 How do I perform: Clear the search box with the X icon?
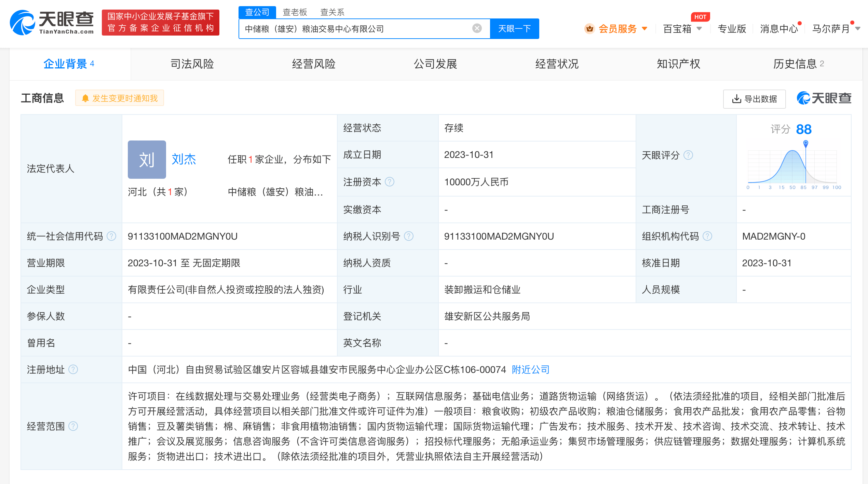click(x=477, y=28)
